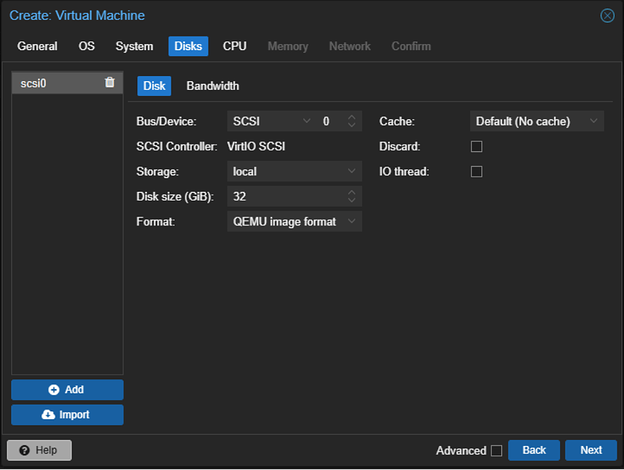
Task: Open the Format dropdown
Action: click(351, 221)
